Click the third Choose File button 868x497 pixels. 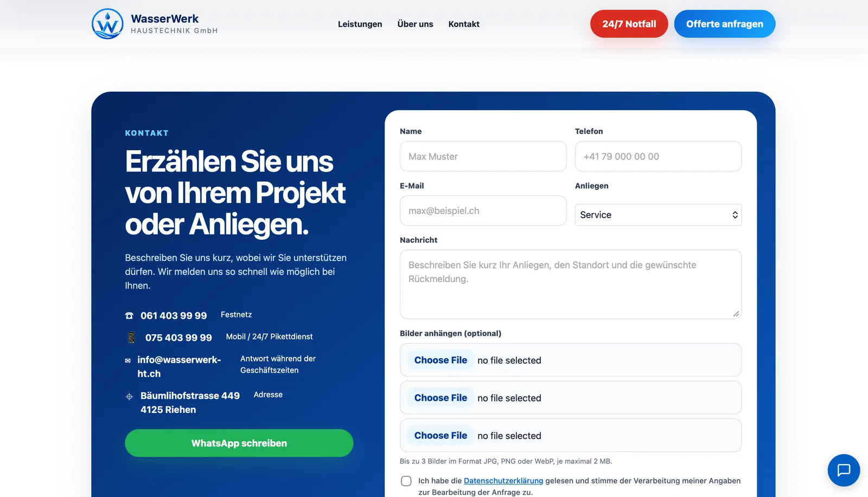441,436
